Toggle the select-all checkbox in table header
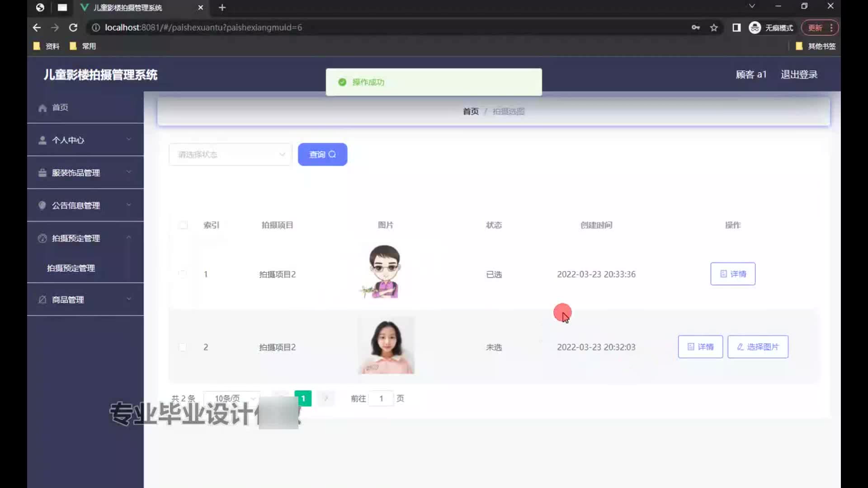Viewport: 868px width, 488px height. coord(183,225)
